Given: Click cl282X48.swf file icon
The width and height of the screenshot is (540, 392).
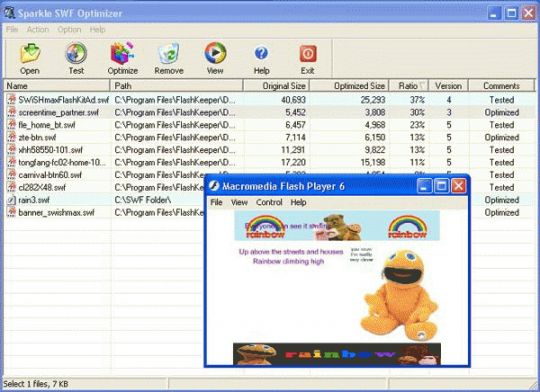Looking at the screenshot, I should (x=11, y=187).
